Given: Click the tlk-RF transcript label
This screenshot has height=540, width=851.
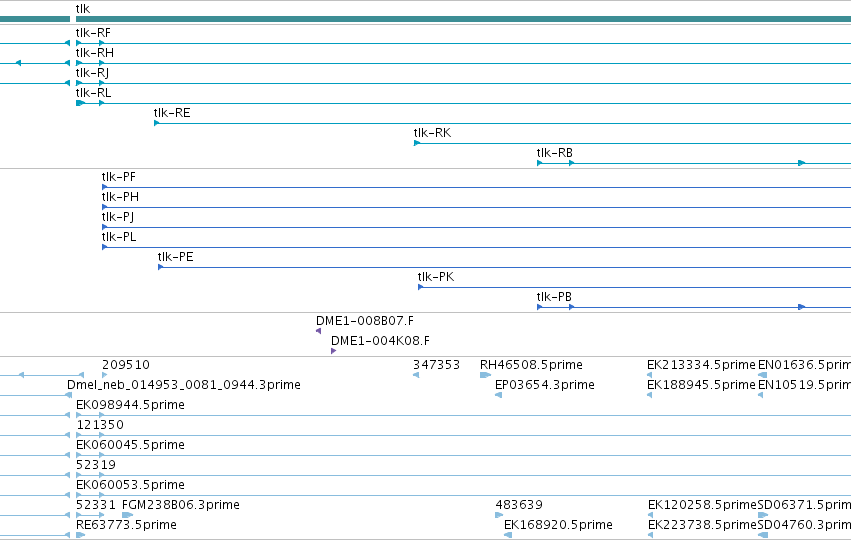Looking at the screenshot, I should [93, 33].
